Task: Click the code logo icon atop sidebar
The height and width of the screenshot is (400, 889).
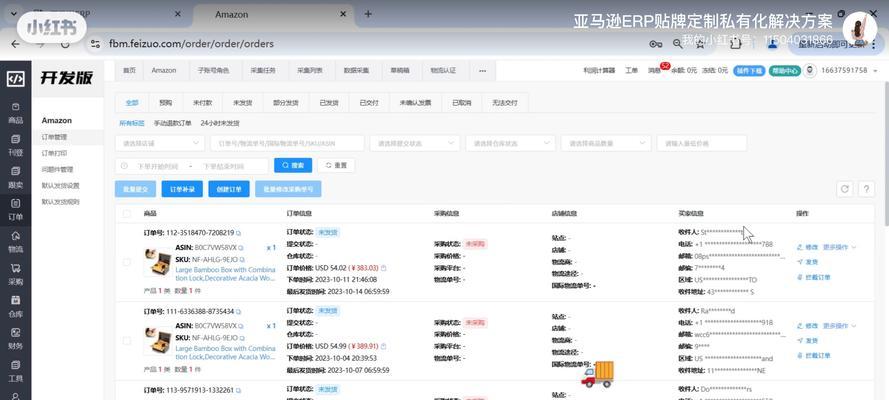Action: (15, 79)
